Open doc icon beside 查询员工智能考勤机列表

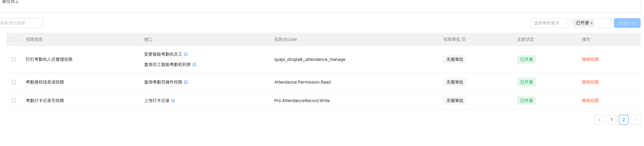point(194,65)
